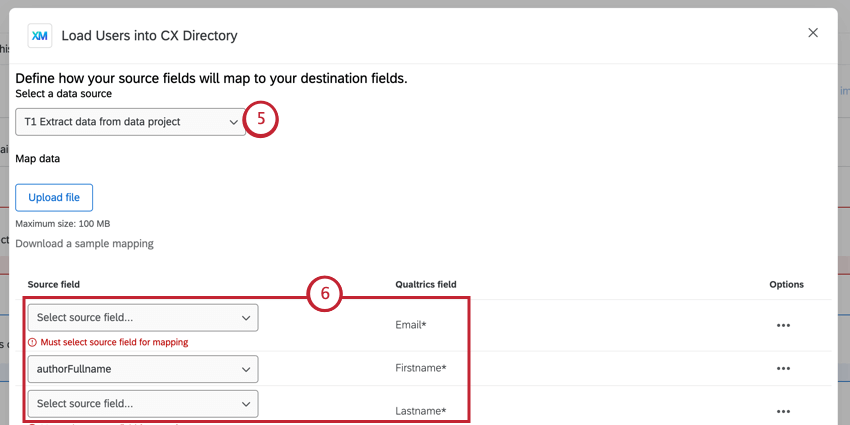Click the red error icon under Email field
The height and width of the screenshot is (425, 850).
coord(33,342)
